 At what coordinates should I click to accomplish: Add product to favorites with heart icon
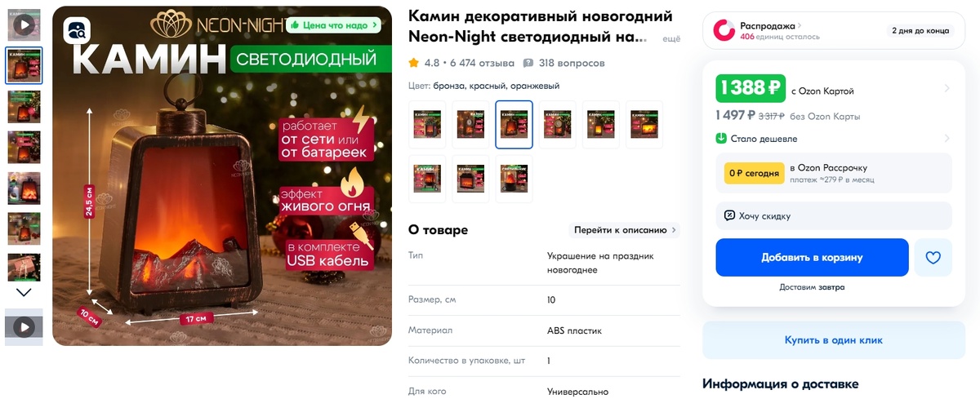click(933, 258)
